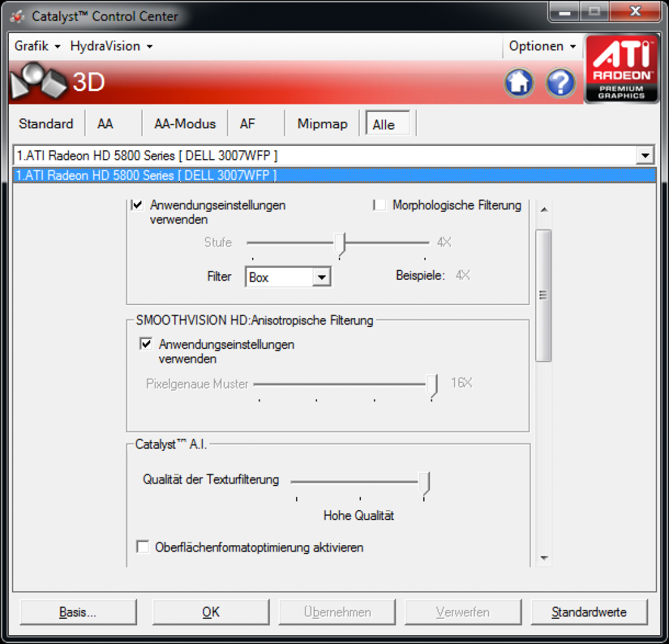669x644 pixels.
Task: Expand the display adapter selection dropdown arrow
Action: point(645,155)
